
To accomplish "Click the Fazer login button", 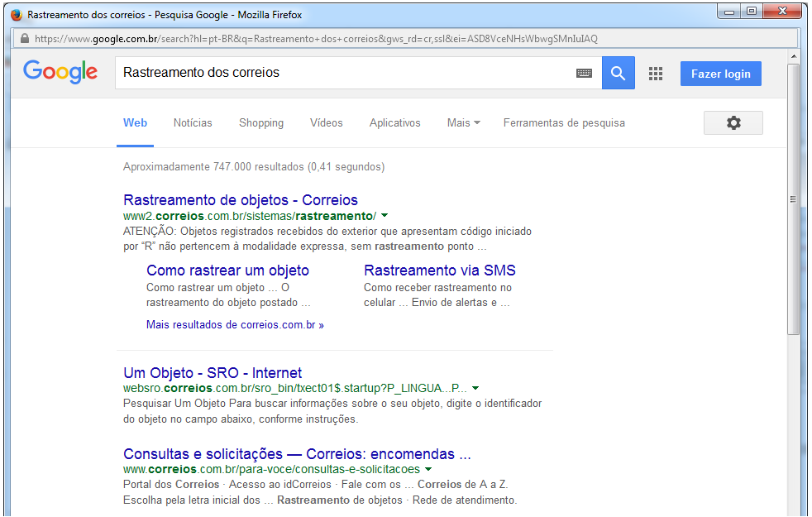I will click(721, 74).
